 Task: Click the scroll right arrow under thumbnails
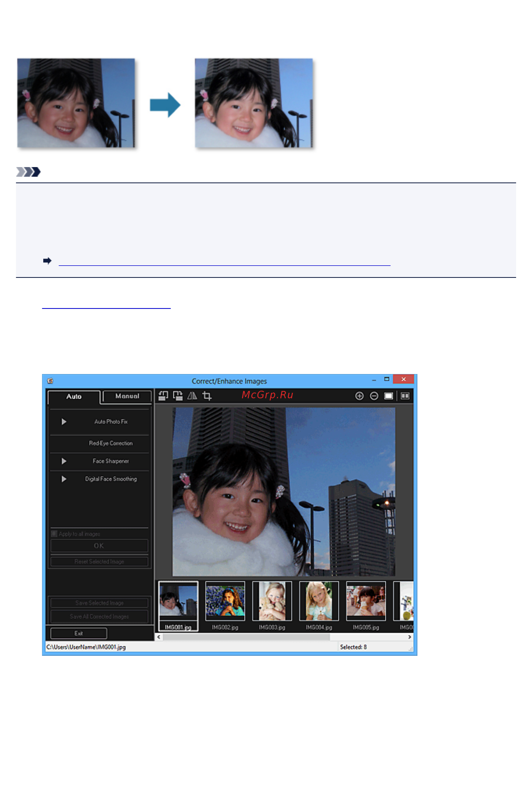[x=409, y=637]
